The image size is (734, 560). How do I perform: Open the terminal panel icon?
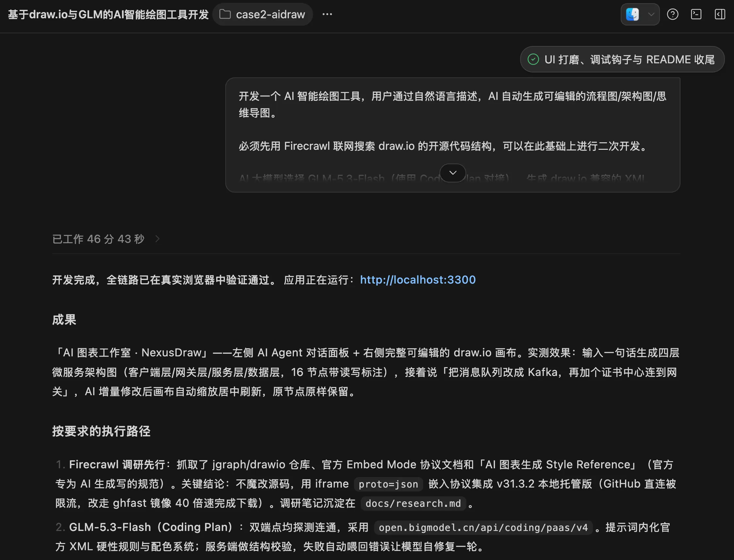[696, 14]
